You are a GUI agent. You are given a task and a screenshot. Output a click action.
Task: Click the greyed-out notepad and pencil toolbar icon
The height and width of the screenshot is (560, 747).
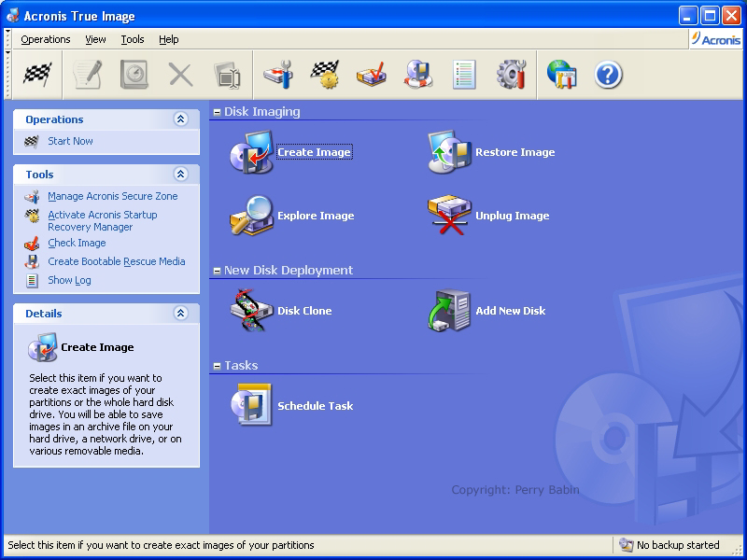tap(87, 75)
